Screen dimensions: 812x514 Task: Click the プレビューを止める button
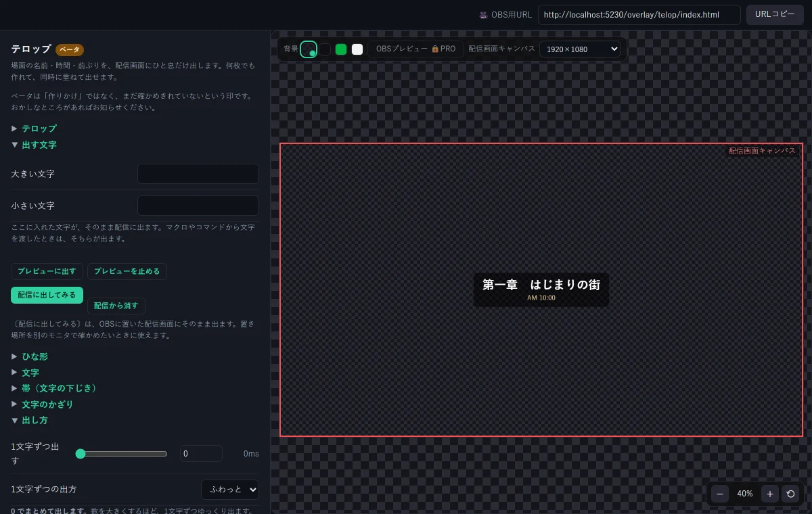point(127,271)
